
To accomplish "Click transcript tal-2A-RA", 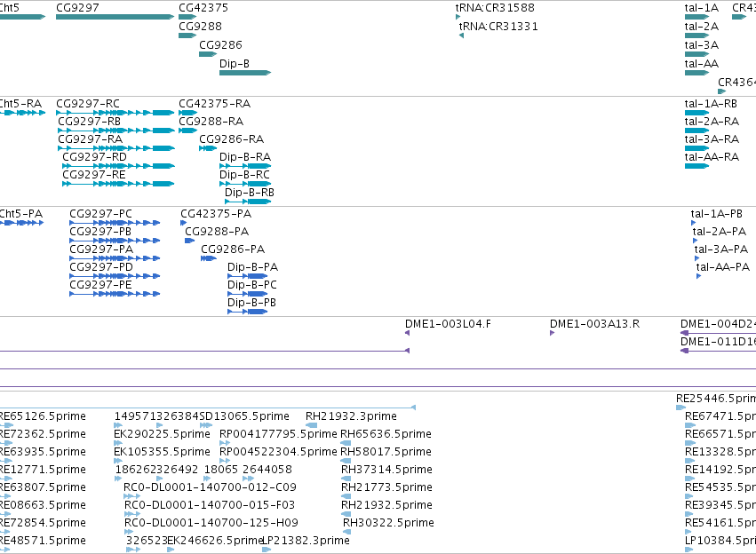I will [696, 131].
